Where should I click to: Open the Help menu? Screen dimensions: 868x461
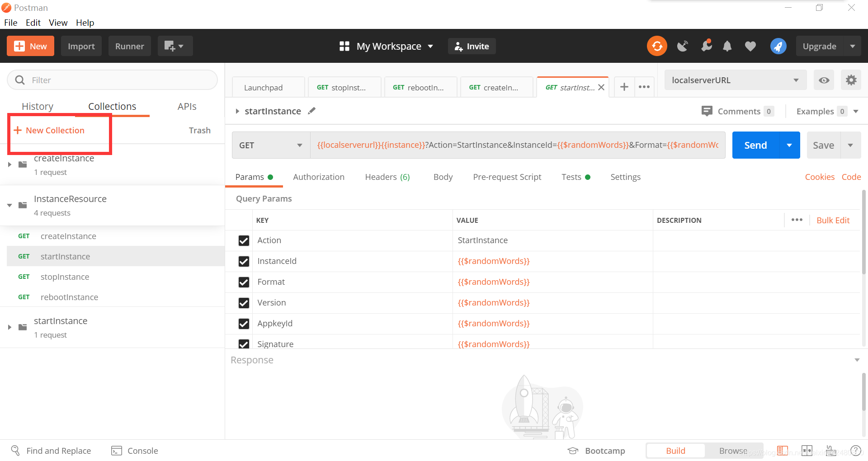pos(85,23)
